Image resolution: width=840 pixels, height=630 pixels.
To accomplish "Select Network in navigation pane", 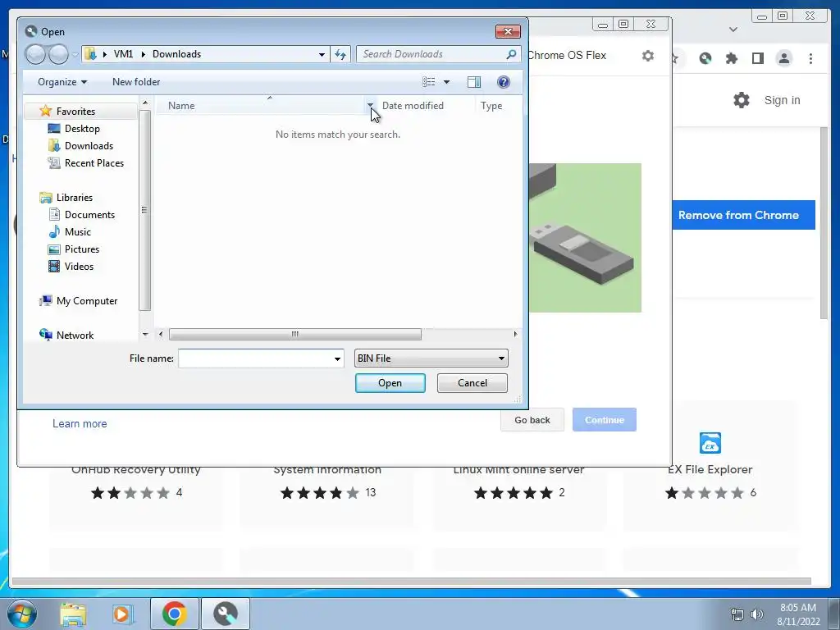I will [x=75, y=336].
